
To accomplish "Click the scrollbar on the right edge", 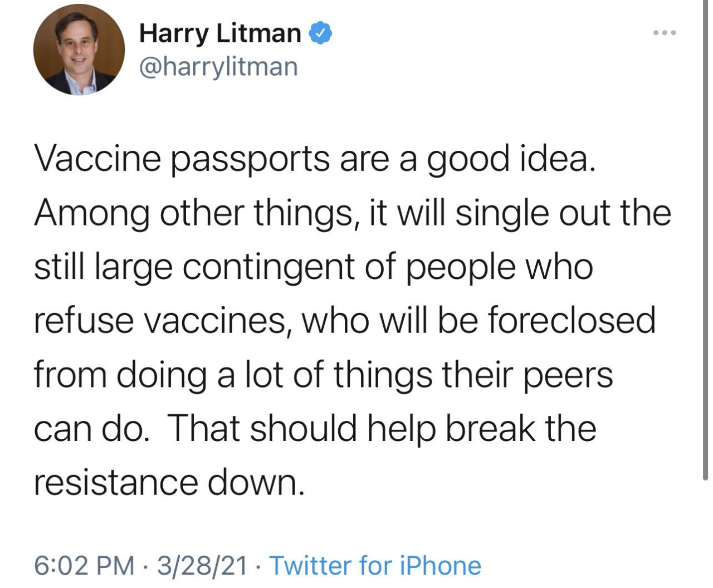I will coord(705,239).
